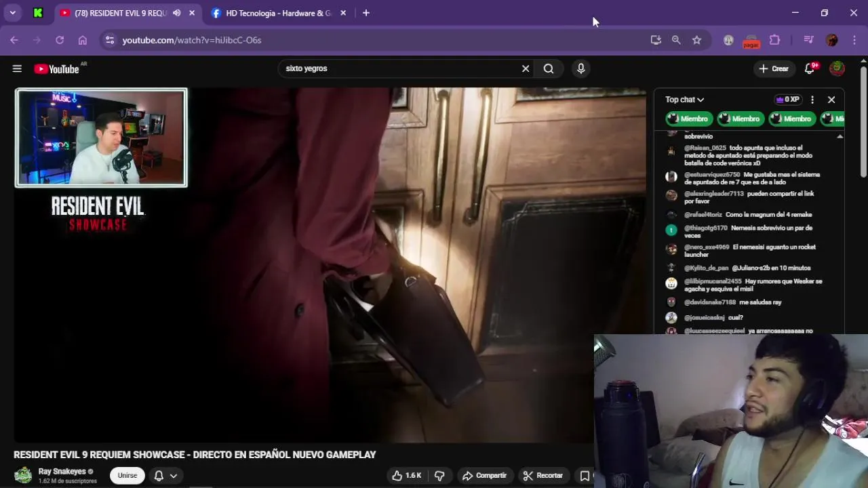The width and height of the screenshot is (868, 488).
Task: Click the magnifier search button
Action: [549, 68]
